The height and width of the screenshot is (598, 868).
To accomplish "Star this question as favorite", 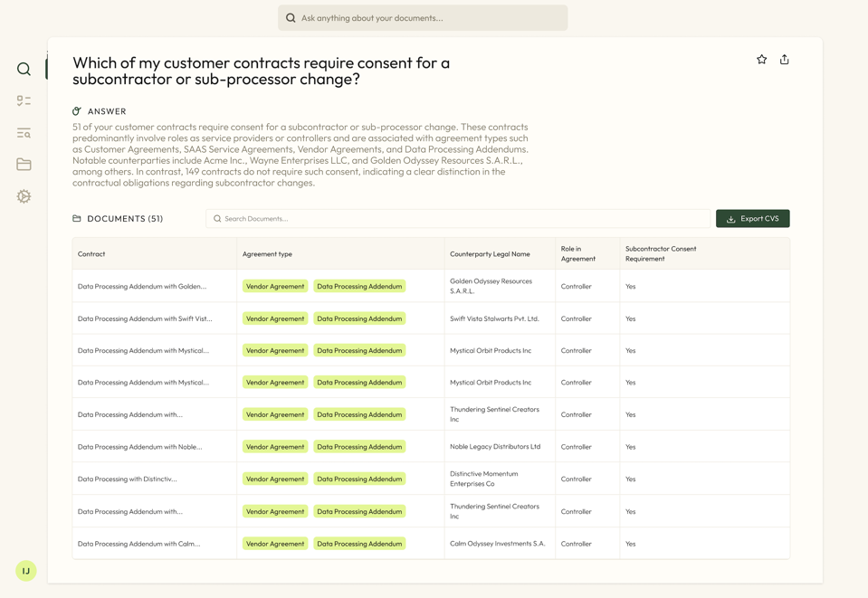I will (761, 60).
